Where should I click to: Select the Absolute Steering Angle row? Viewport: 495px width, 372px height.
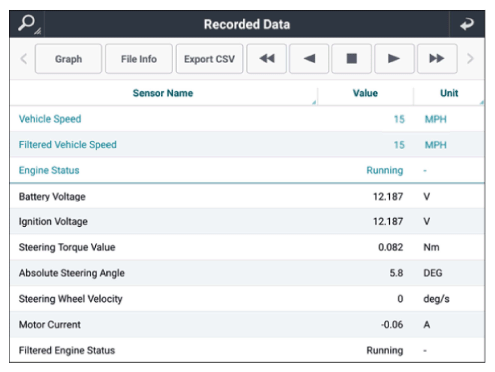point(247,273)
